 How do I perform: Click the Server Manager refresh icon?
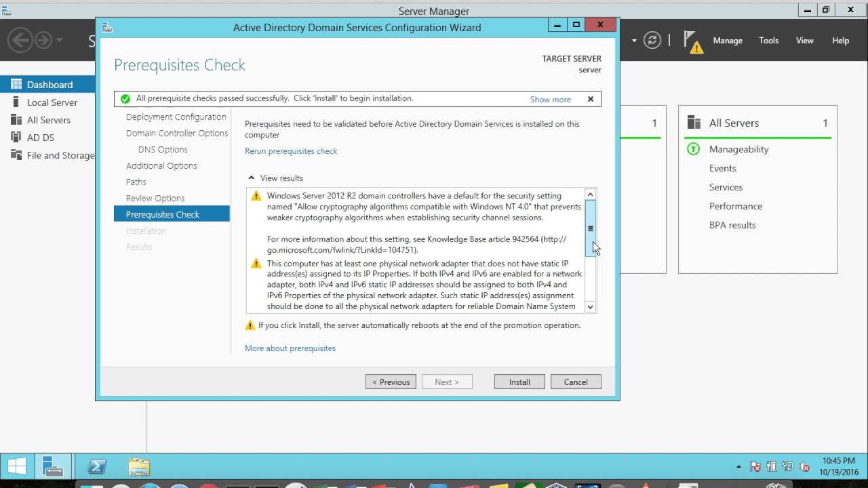point(652,41)
